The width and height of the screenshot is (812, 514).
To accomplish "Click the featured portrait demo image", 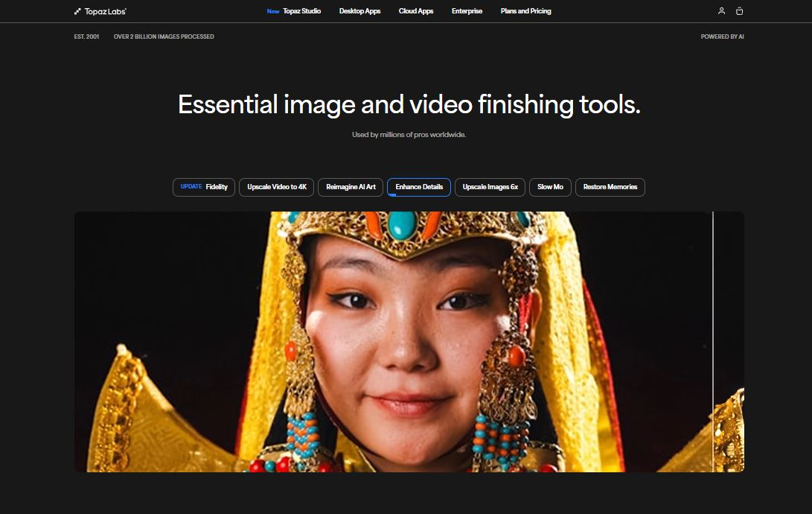I will click(408, 341).
